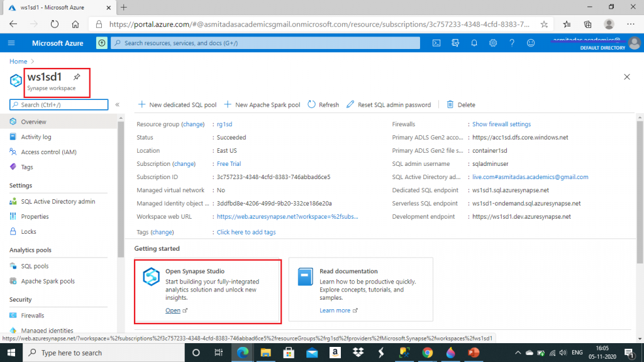Open browser Collections icon
This screenshot has height=362, width=644.
coord(588,25)
